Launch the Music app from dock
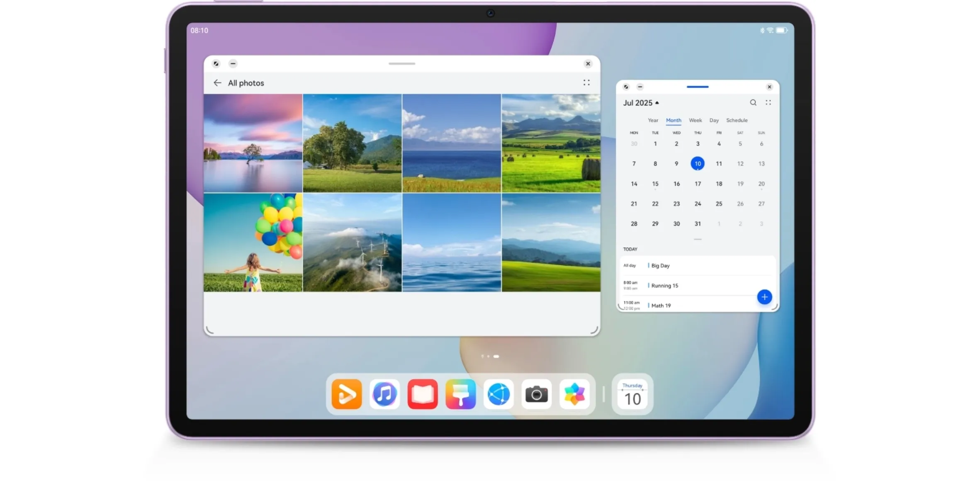Viewport: 980px width, 490px height. click(384, 394)
